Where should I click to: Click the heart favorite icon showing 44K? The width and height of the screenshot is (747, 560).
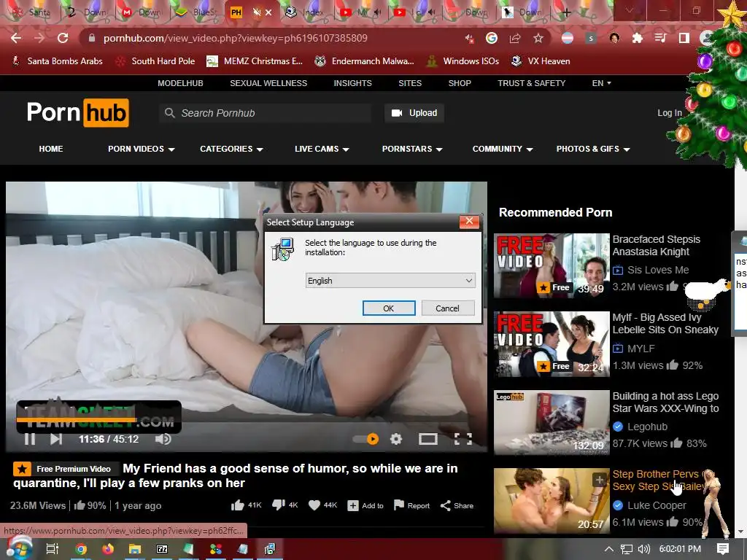[314, 505]
